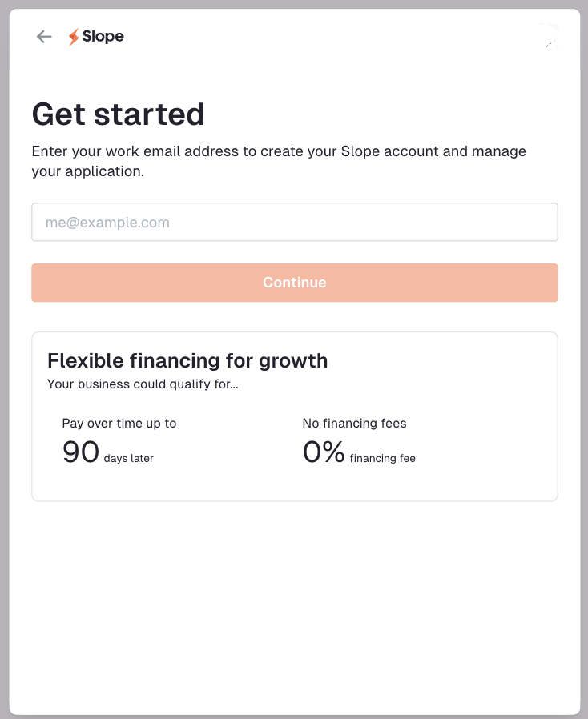588x719 pixels.
Task: Click the "Pay over time up to" label
Action: coord(119,424)
